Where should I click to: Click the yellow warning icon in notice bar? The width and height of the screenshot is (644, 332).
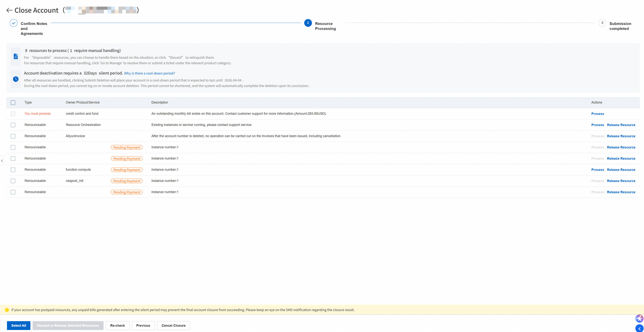[x=7, y=310]
